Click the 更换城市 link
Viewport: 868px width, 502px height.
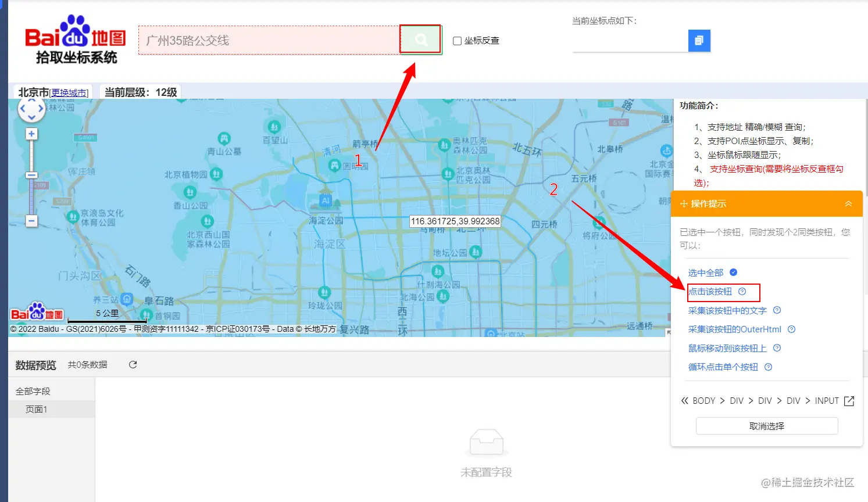(x=69, y=93)
